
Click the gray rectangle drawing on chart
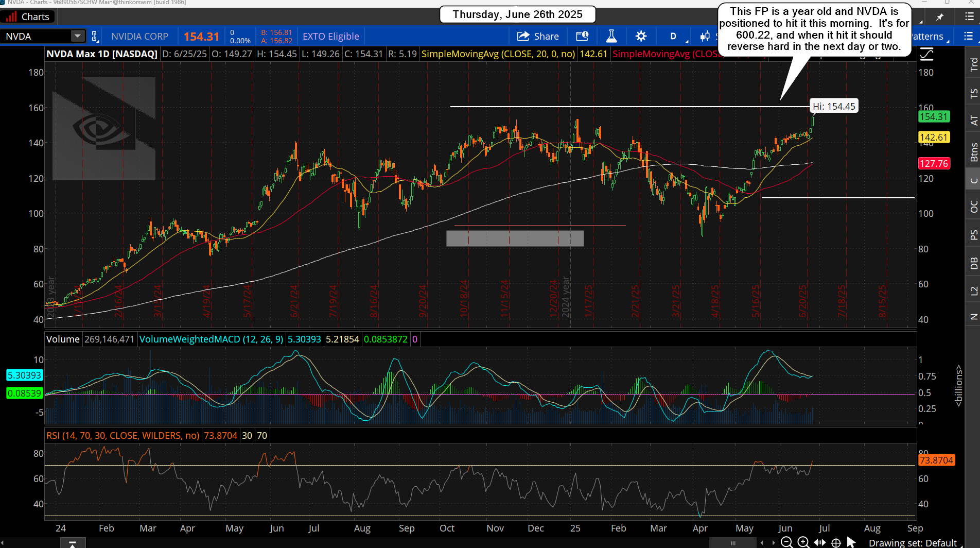(x=515, y=238)
